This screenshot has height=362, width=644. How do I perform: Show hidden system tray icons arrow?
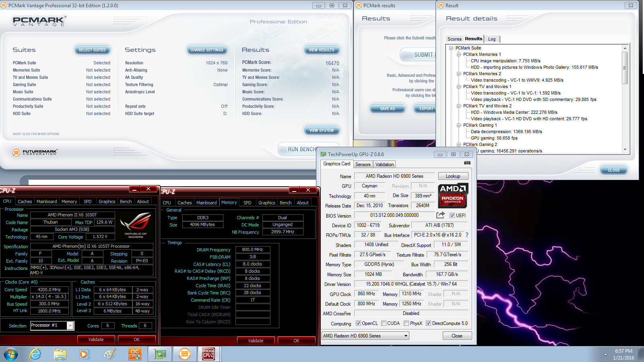pyautogui.click(x=605, y=354)
